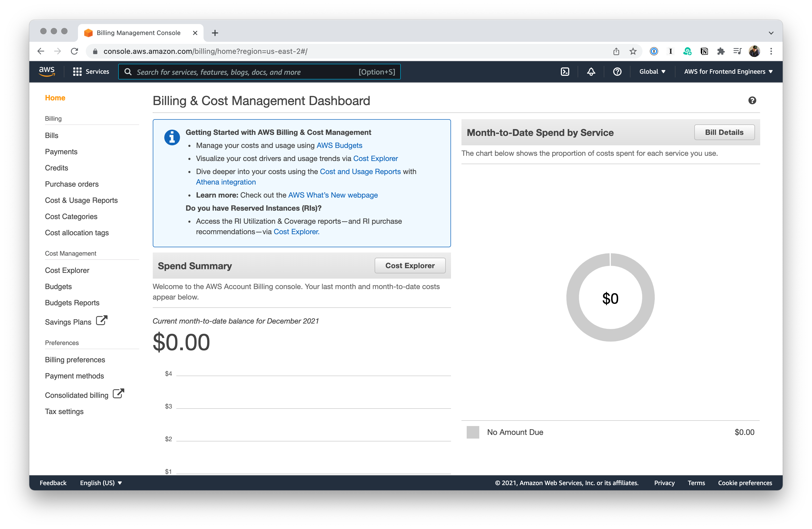
Task: Click the dashboard help icon beside the title
Action: tap(752, 101)
